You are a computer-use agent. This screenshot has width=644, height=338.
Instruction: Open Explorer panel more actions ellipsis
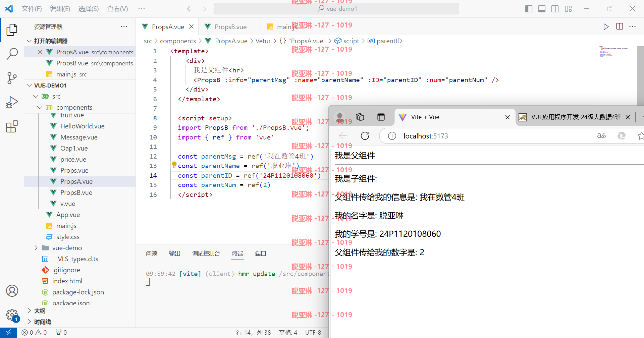click(124, 26)
